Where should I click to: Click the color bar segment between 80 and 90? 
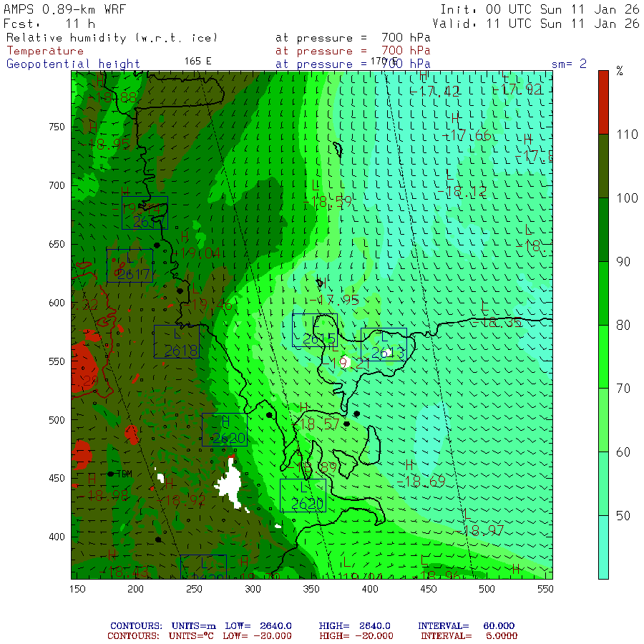coord(603,293)
